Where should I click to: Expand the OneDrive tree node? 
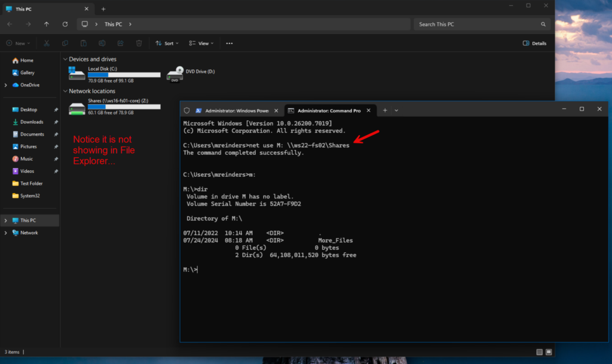6,85
